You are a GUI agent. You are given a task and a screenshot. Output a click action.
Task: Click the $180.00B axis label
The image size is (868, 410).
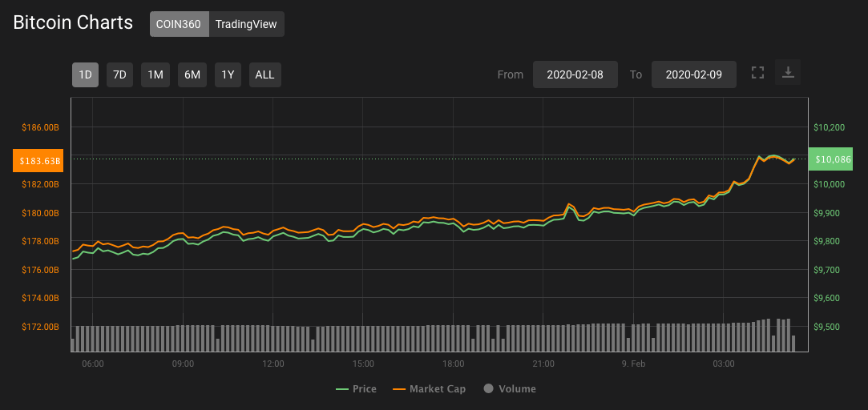pos(40,213)
